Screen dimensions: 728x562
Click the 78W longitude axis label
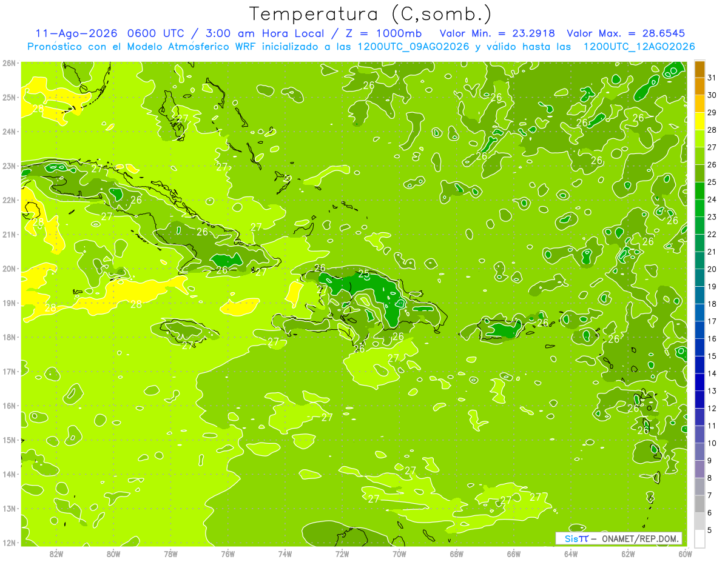tap(170, 553)
